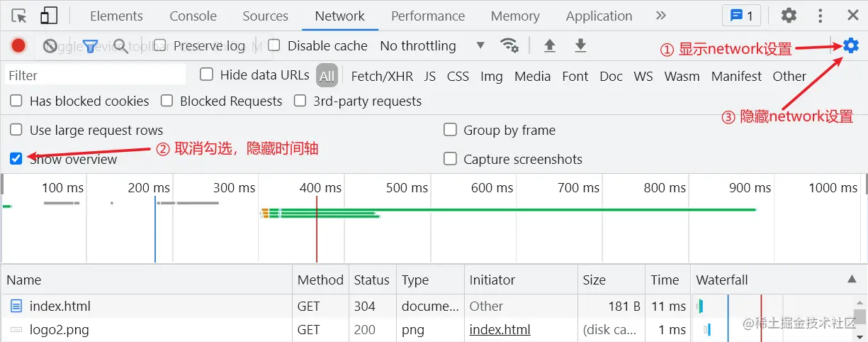Viewport: 868px width, 342px height.
Task: Enable Use large request rows
Action: pyautogui.click(x=16, y=130)
